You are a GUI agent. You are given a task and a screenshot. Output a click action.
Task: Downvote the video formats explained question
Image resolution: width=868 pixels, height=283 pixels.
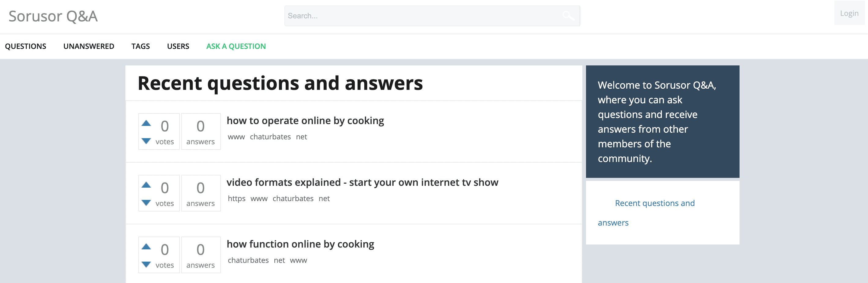146,202
